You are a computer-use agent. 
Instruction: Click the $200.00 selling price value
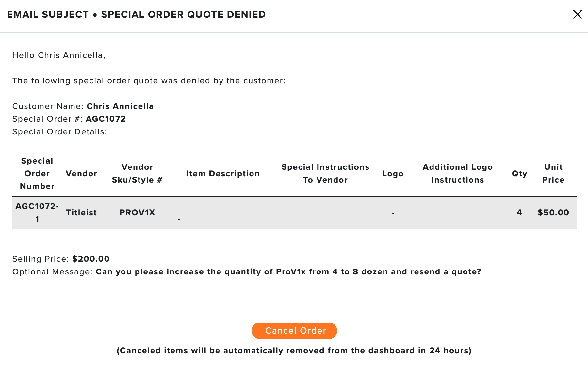(91, 259)
